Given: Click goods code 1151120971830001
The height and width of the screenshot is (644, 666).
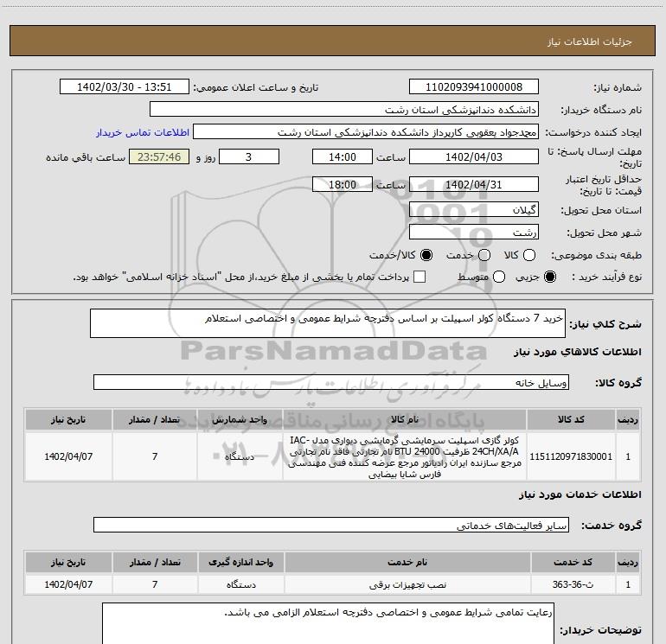Looking at the screenshot, I should point(571,456).
